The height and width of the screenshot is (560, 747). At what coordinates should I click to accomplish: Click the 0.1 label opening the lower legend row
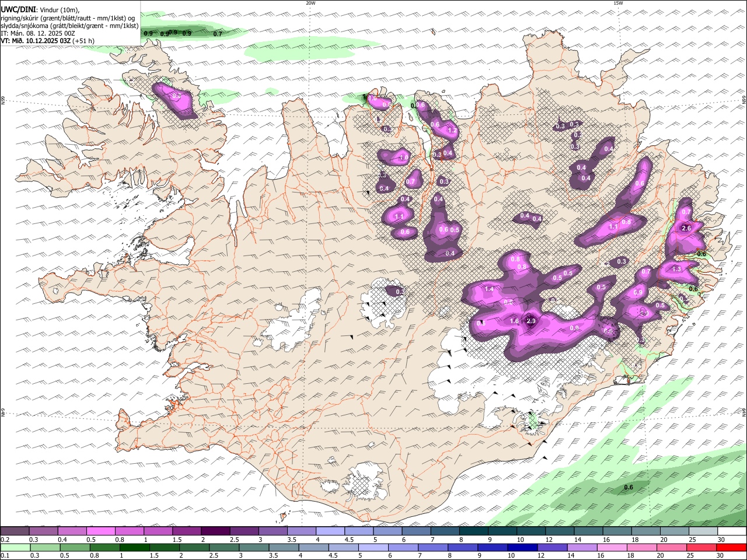coord(4,556)
